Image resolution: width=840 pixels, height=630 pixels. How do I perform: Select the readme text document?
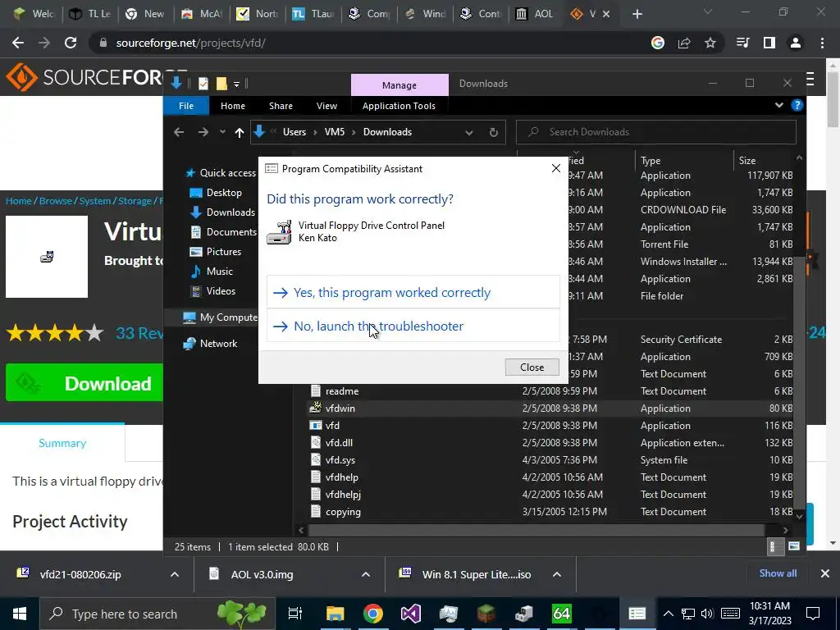342,391
